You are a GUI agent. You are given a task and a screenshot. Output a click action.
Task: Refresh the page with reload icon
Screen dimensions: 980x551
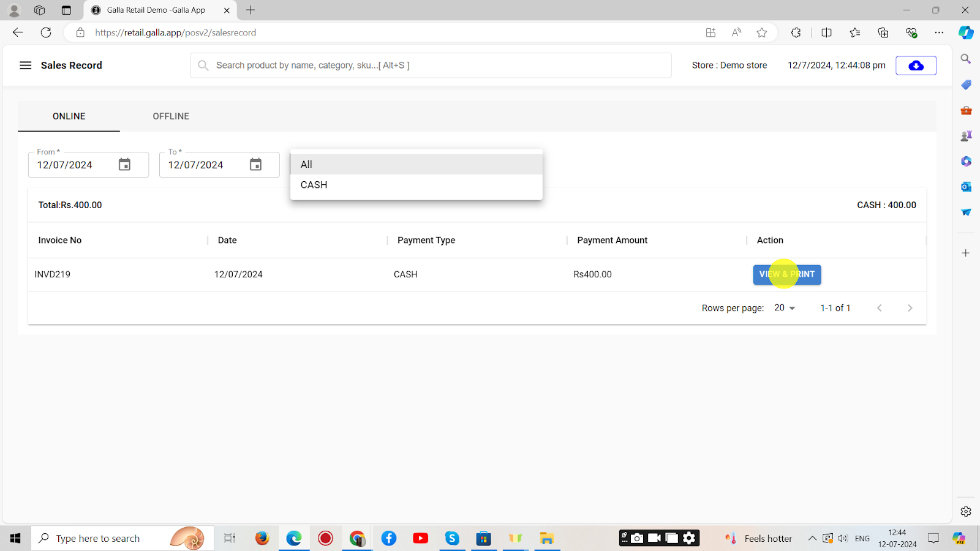tap(46, 32)
